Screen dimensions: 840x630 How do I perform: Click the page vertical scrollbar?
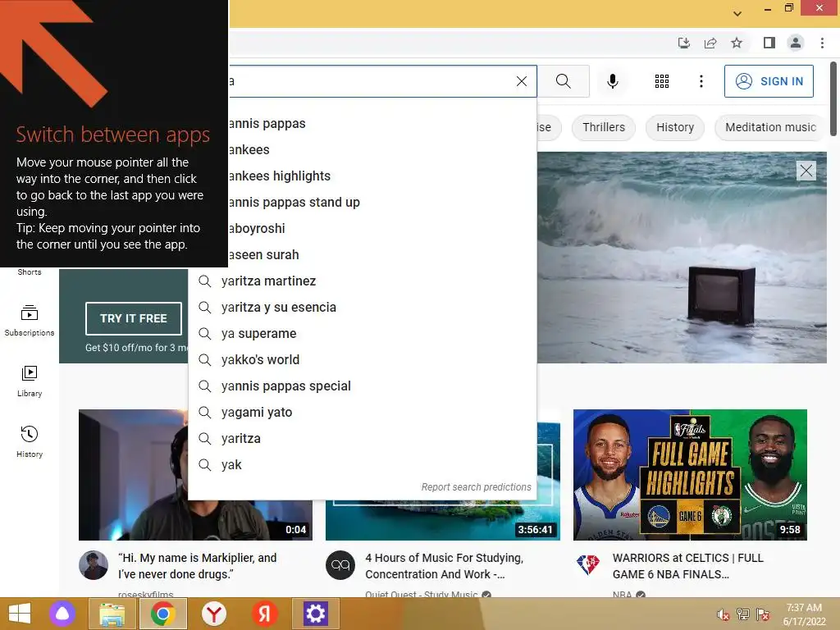833,99
